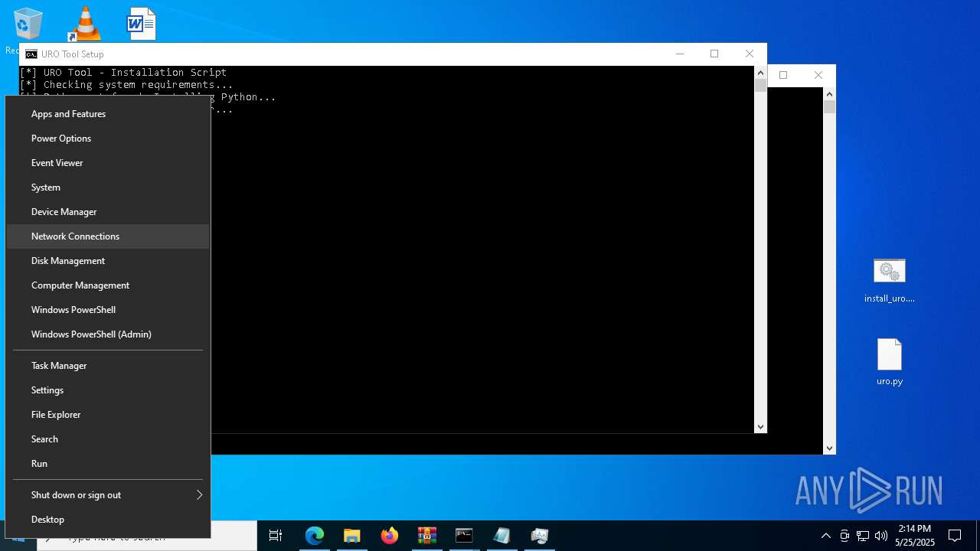Show hidden system tray icons

825,536
